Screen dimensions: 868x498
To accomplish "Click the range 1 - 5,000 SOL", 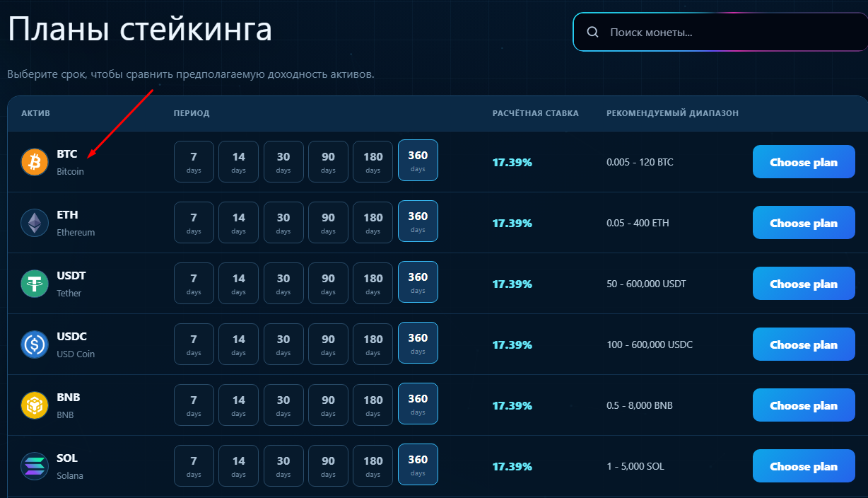I will coord(635,466).
